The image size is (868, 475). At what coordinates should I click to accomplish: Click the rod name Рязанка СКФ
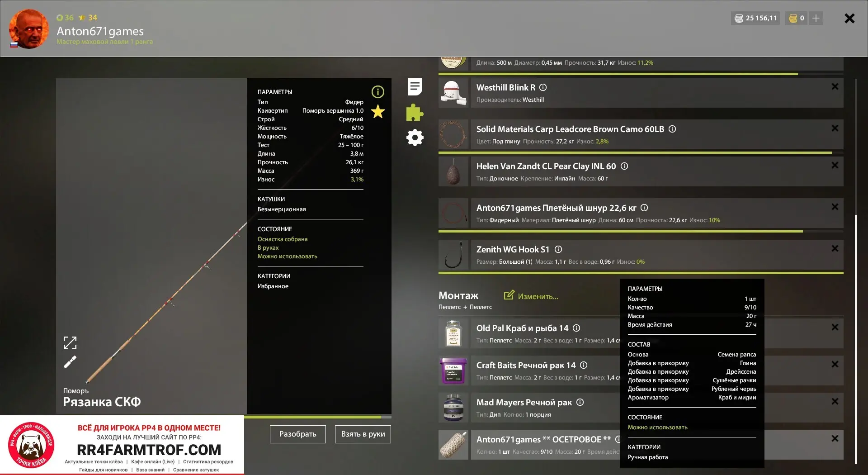pyautogui.click(x=102, y=402)
